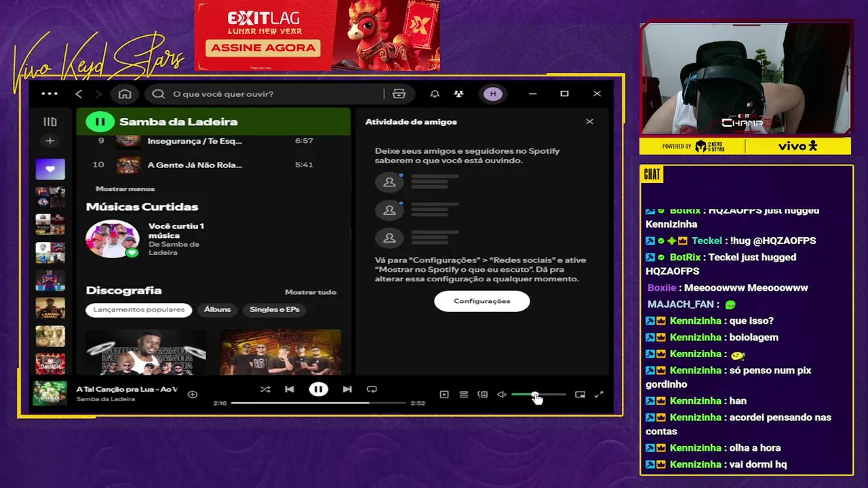Select 'Álbuns' filter chip
The width and height of the screenshot is (868, 488).
(x=218, y=310)
